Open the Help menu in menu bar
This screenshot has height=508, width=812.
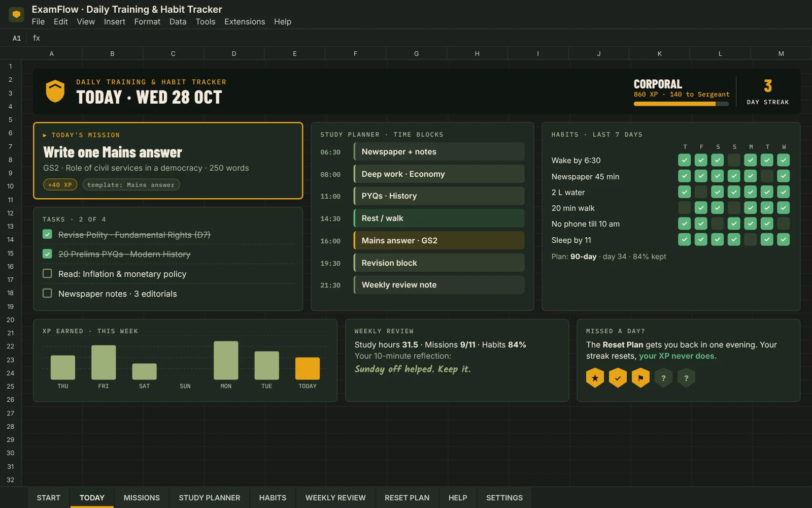pyautogui.click(x=283, y=22)
